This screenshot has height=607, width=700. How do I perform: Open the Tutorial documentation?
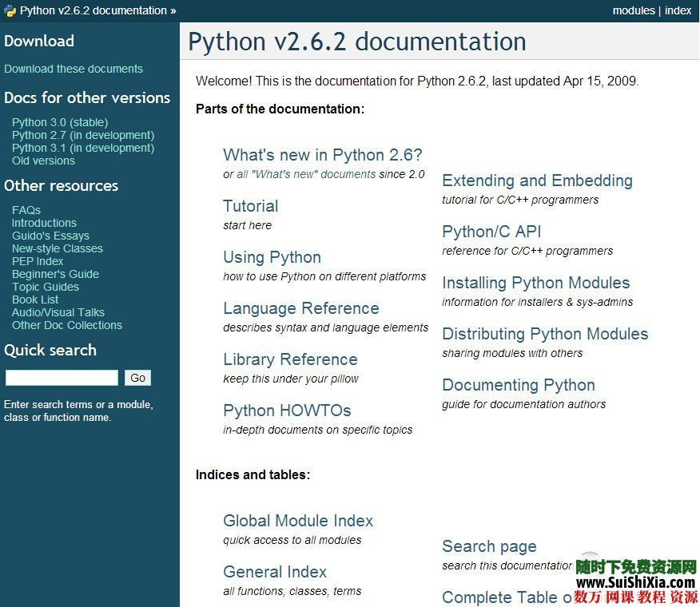click(250, 206)
